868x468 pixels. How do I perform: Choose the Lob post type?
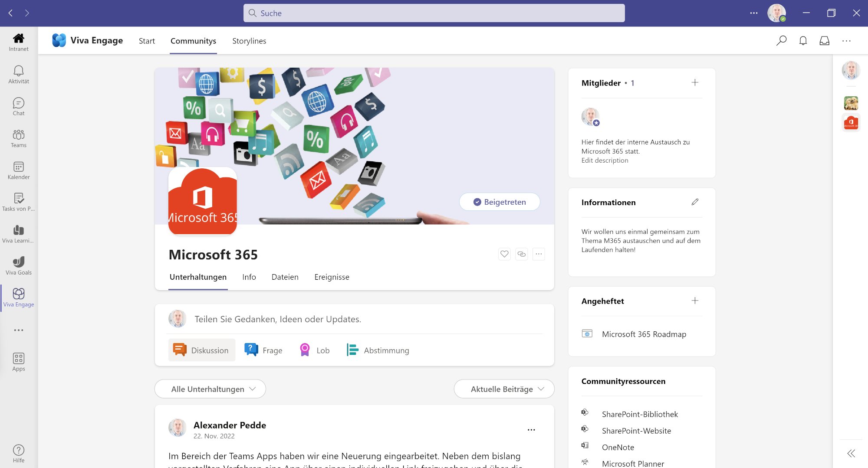tap(315, 350)
